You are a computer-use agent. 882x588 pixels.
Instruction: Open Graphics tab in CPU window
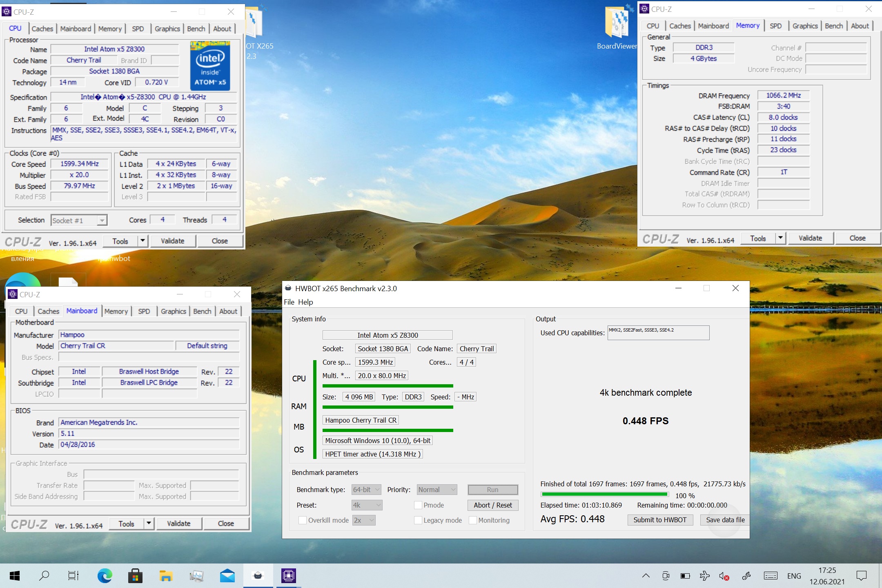pyautogui.click(x=167, y=29)
